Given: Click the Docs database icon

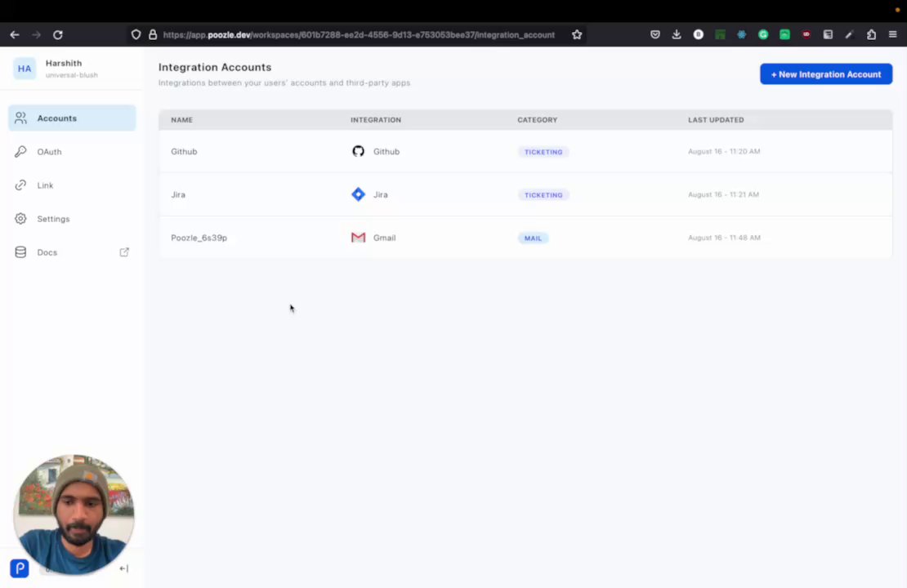Looking at the screenshot, I should click(x=20, y=252).
